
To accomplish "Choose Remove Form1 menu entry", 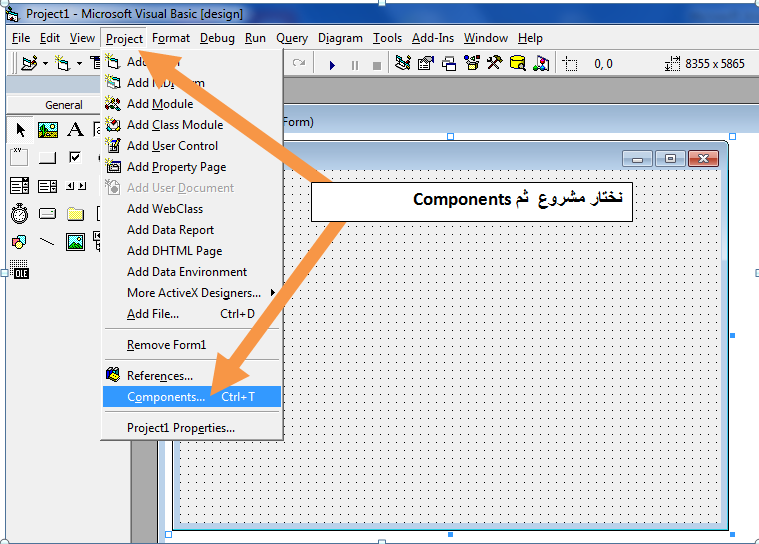I will (193, 345).
